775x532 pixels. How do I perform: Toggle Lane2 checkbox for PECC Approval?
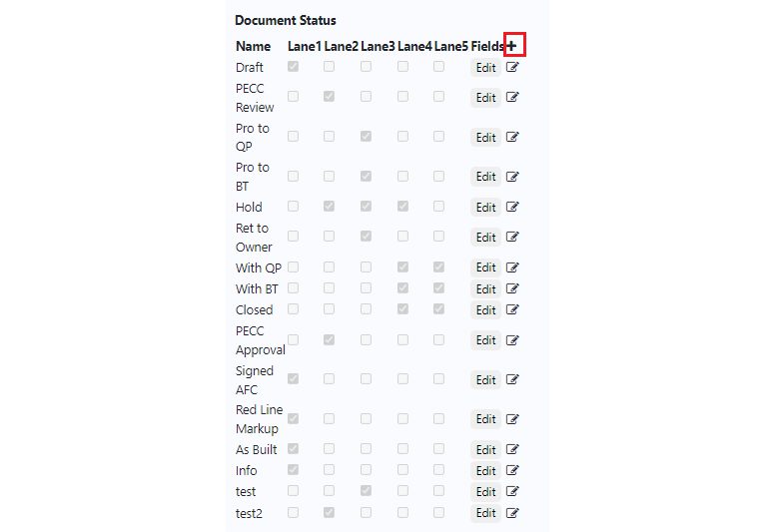329,339
